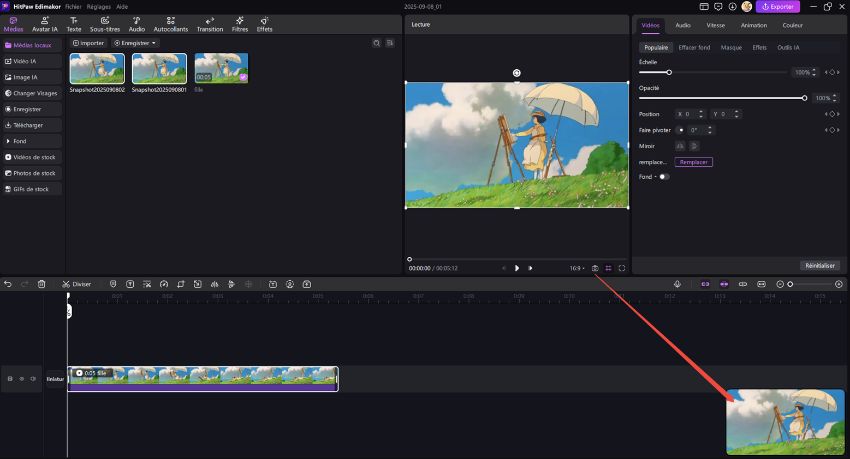Expand the Fond item in sidebar

point(32,141)
